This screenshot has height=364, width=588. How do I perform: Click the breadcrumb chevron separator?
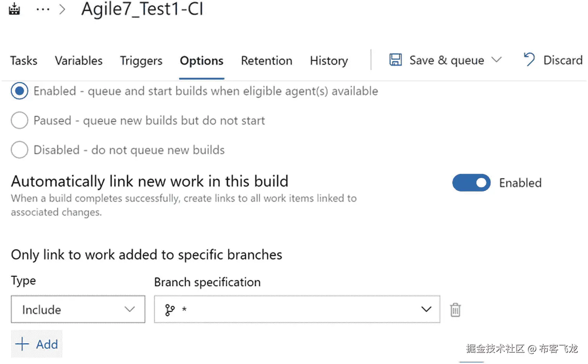(62, 9)
